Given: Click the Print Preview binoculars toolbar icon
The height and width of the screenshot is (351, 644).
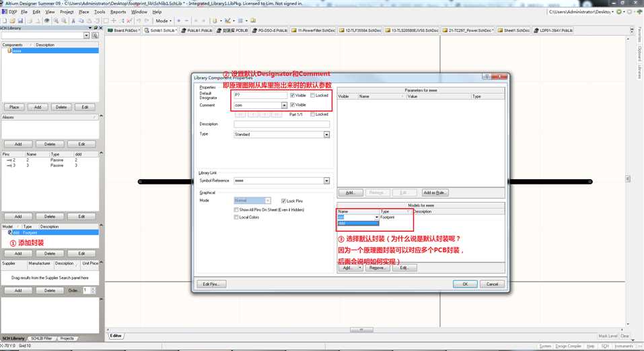Looking at the screenshot, I should tap(47, 21).
